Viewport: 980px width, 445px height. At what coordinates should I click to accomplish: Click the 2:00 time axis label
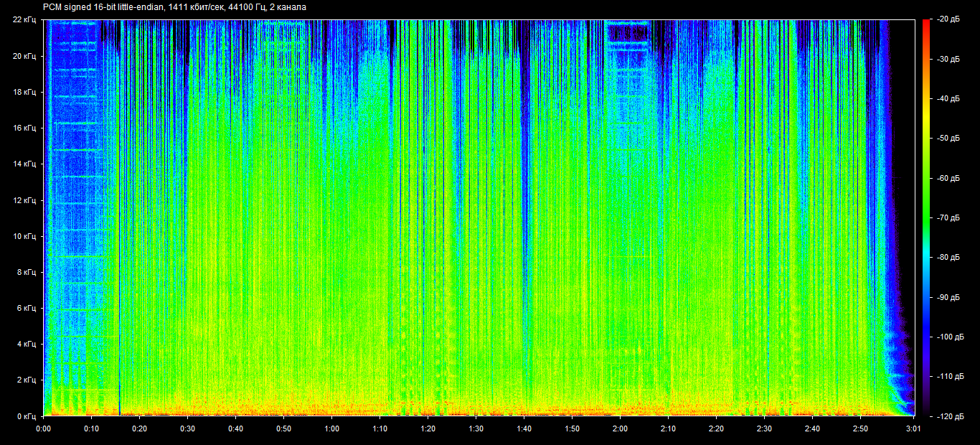pos(620,428)
